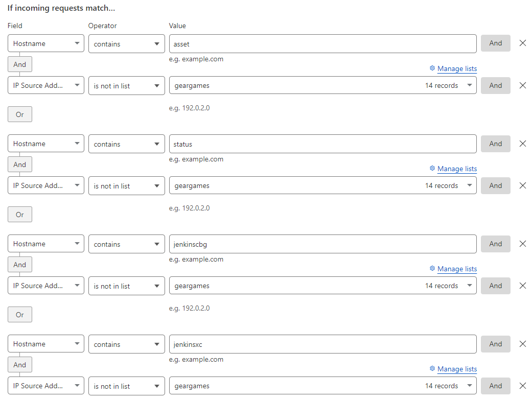Click the value input containing asset

[x=322, y=44]
